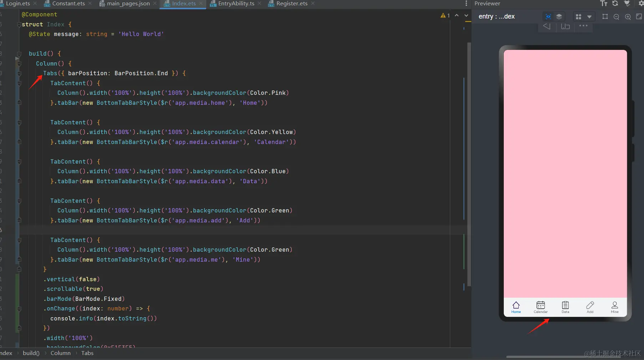Screen dimensions: 644x360
Task: Select the Home tab in the preview
Action: pyautogui.click(x=516, y=307)
